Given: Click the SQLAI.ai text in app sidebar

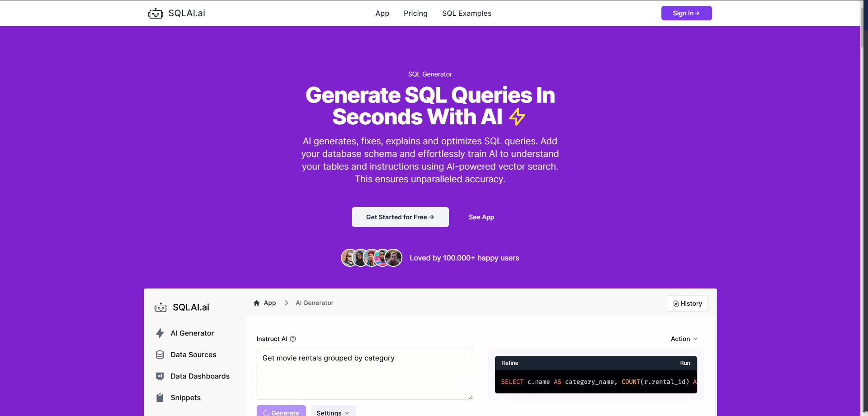Looking at the screenshot, I should (x=191, y=307).
